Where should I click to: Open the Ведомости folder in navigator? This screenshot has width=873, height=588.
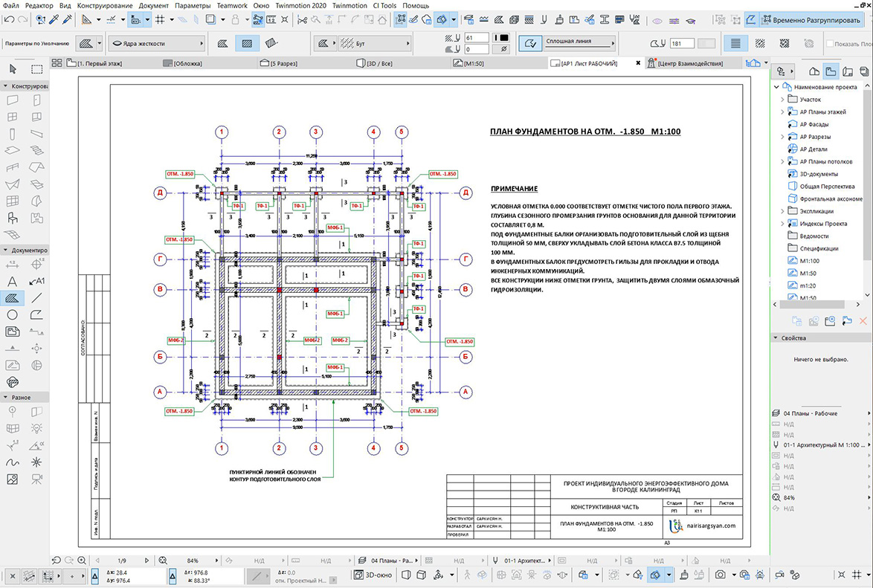(x=814, y=236)
